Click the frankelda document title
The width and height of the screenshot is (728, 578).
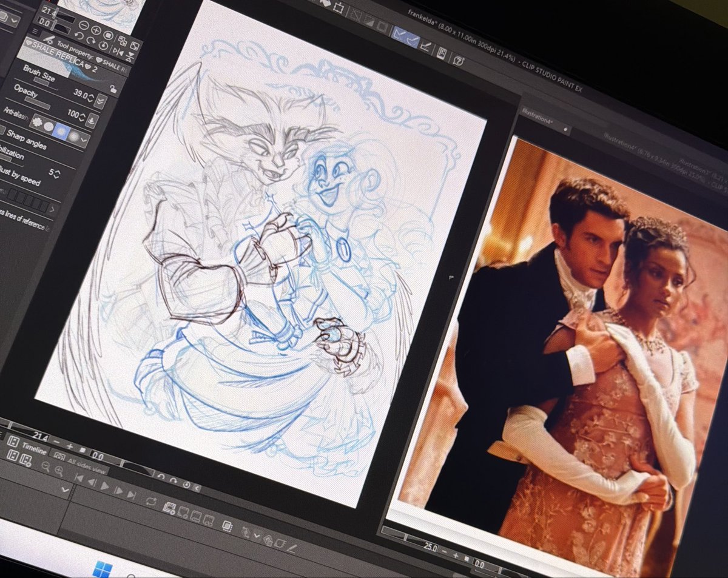click(422, 17)
